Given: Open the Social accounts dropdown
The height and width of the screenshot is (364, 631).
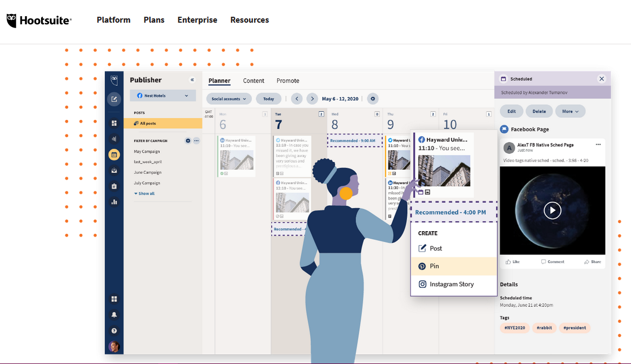Looking at the screenshot, I should click(229, 98).
